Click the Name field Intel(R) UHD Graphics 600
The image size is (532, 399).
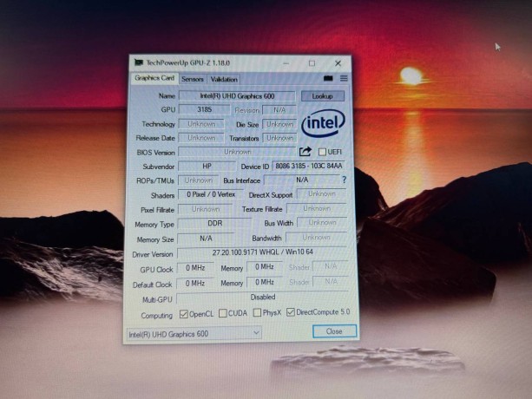tap(237, 96)
